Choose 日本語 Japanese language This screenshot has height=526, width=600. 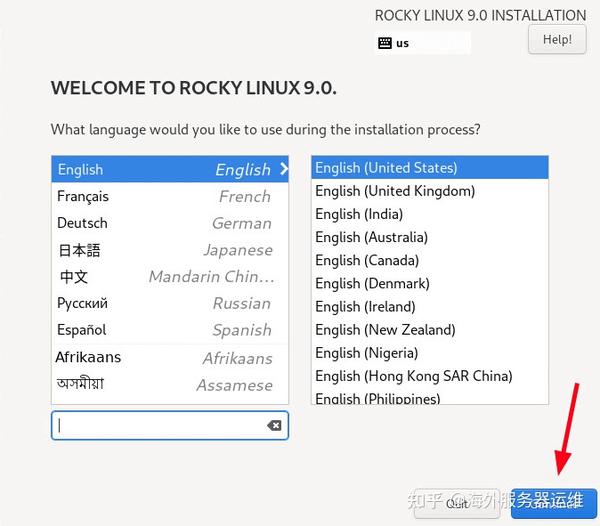(x=170, y=250)
